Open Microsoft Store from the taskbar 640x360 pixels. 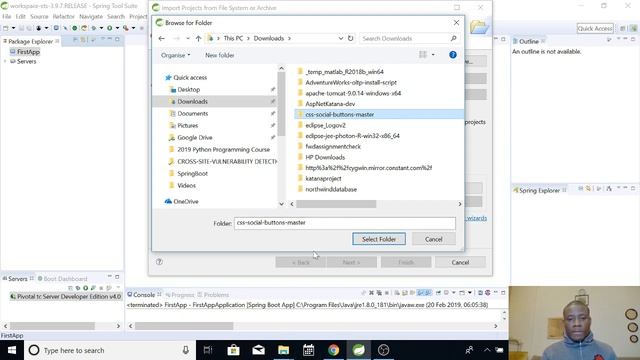click(233, 350)
